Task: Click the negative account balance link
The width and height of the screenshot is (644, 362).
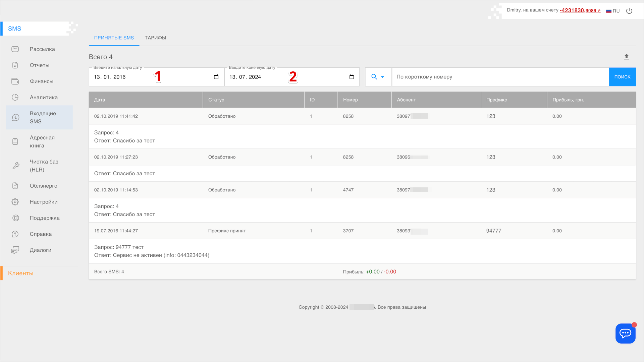Action: pyautogui.click(x=580, y=10)
